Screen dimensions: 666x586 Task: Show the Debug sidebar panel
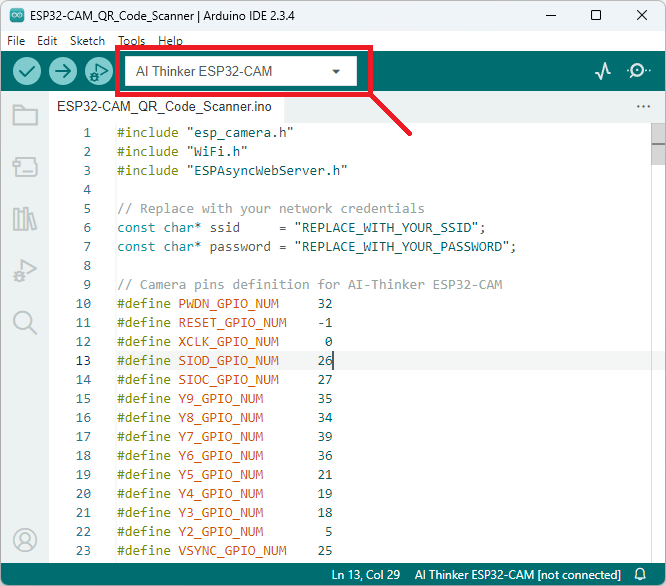[x=25, y=270]
